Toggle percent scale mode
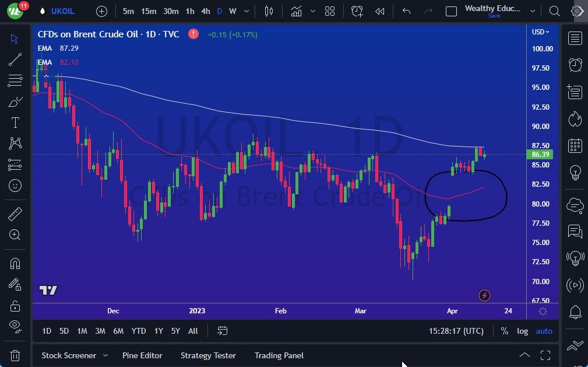The height and width of the screenshot is (367, 588). tap(505, 331)
